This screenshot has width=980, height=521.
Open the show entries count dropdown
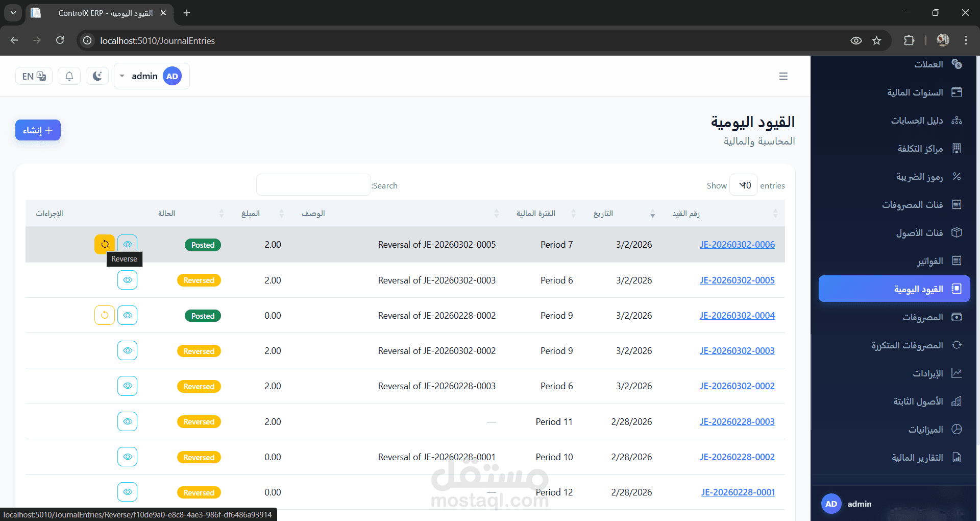(x=744, y=185)
